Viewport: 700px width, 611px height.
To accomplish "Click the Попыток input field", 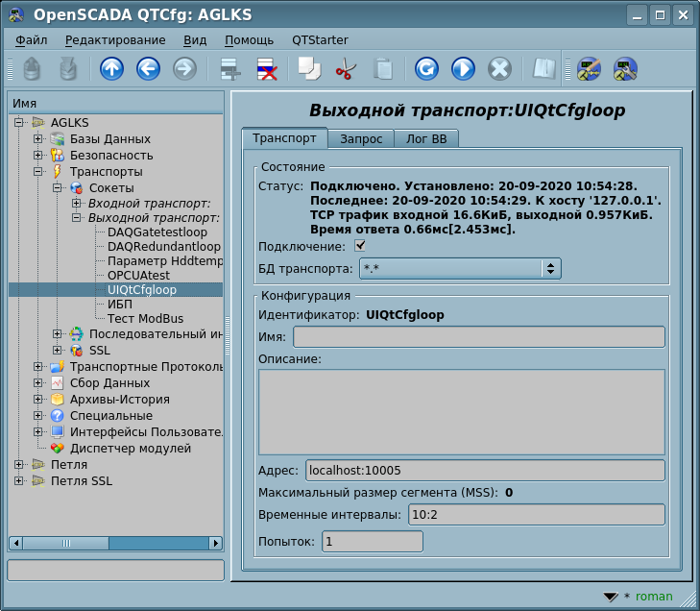I will tap(373, 541).
